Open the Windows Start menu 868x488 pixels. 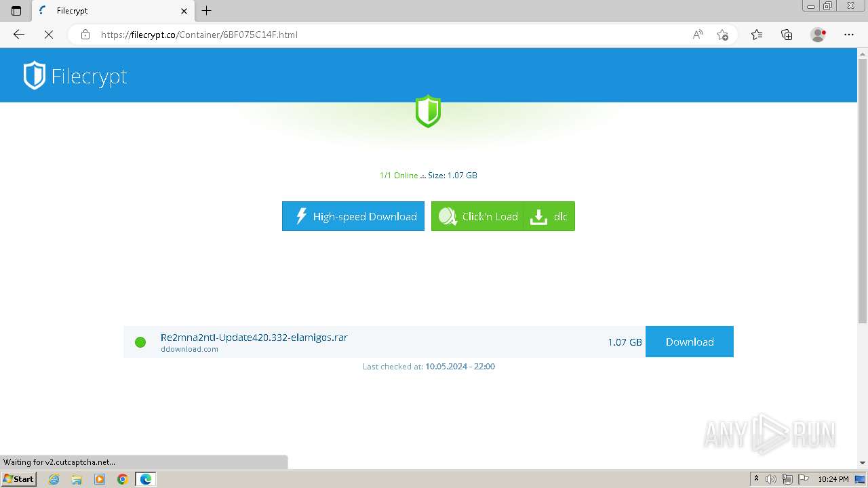pos(18,479)
